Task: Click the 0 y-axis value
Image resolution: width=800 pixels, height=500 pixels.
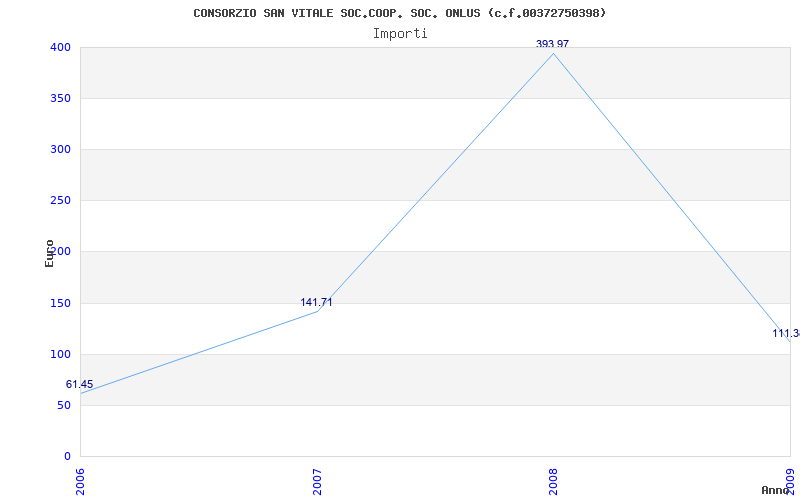Action: click(x=67, y=457)
